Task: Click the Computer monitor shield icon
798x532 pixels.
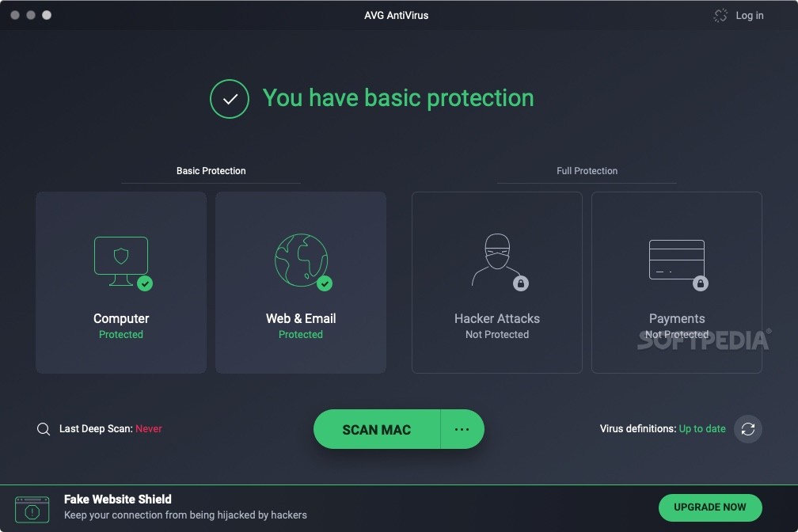Action: pyautogui.click(x=121, y=260)
